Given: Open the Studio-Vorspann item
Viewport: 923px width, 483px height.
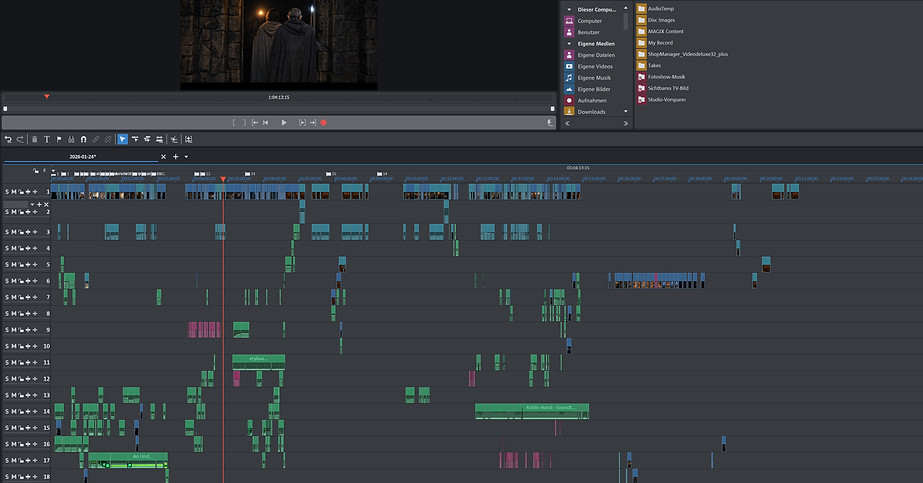Looking at the screenshot, I should [662, 99].
